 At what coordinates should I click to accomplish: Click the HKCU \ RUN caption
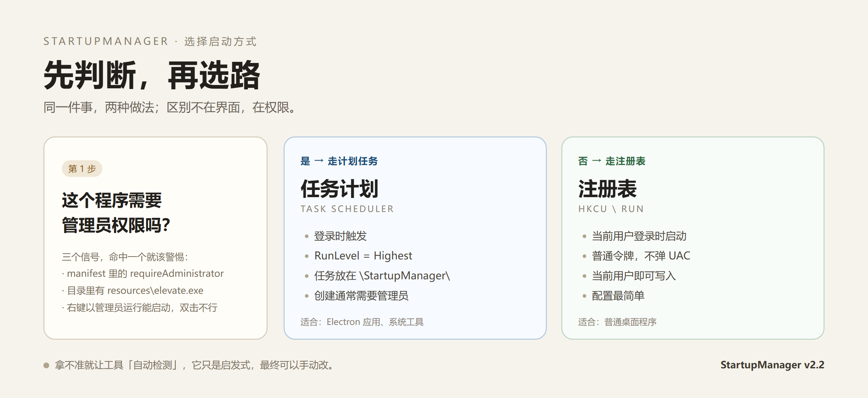(x=611, y=209)
